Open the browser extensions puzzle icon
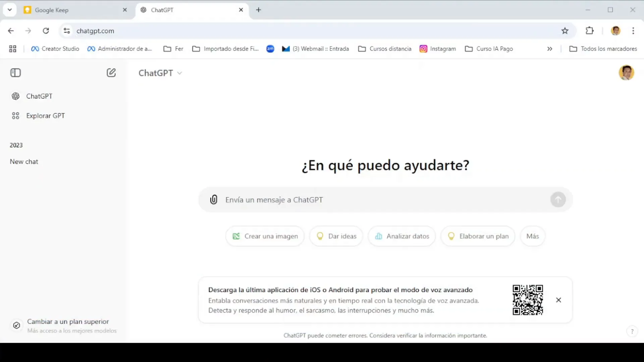The image size is (644, 362). [589, 31]
